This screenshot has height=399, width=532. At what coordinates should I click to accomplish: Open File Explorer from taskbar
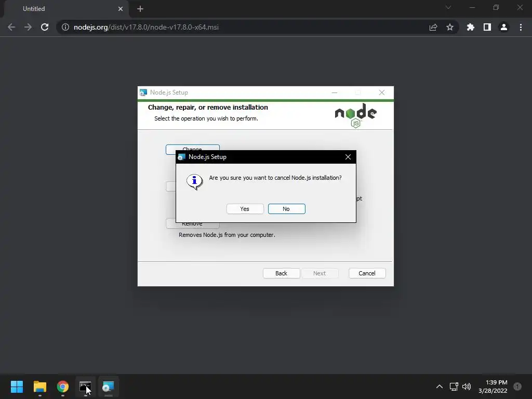(x=39, y=387)
